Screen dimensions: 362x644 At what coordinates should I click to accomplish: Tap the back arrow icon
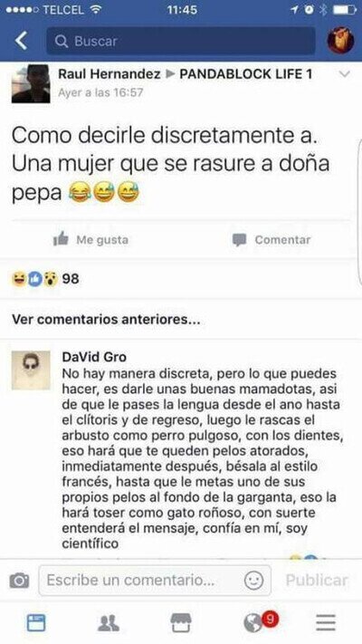tap(21, 41)
